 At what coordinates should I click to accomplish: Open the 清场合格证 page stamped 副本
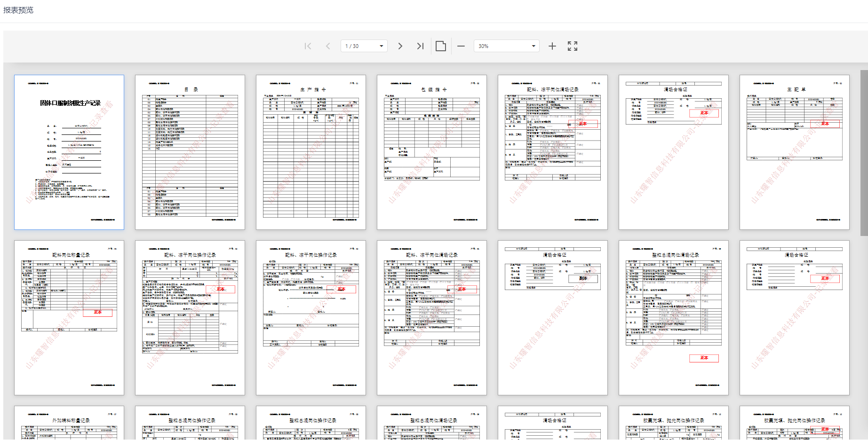553,318
